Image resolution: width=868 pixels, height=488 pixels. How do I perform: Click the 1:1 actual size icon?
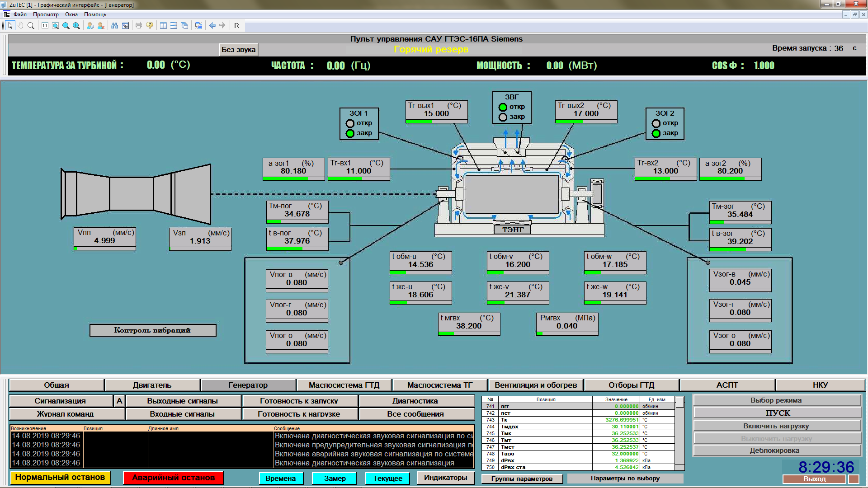[x=45, y=26]
